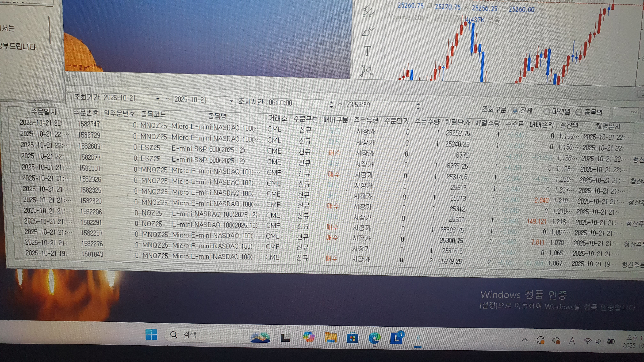Select the text annotation tool
Screen dimensions: 644x362
[x=367, y=51]
